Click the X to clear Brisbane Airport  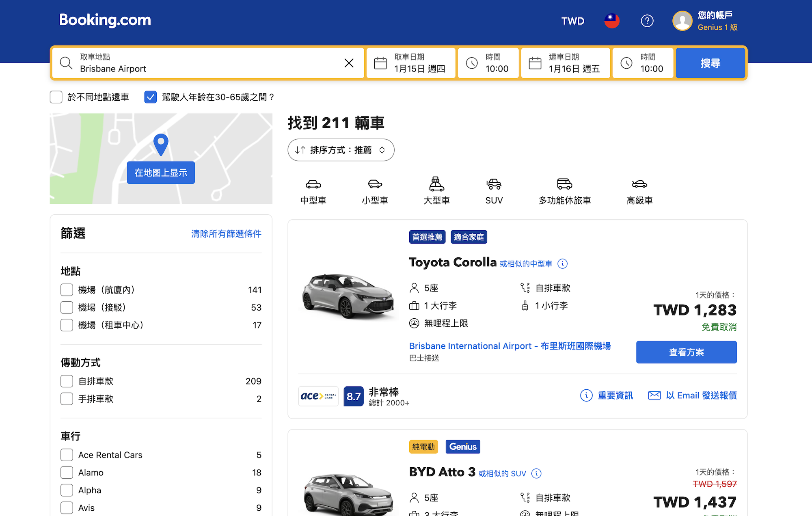point(349,63)
